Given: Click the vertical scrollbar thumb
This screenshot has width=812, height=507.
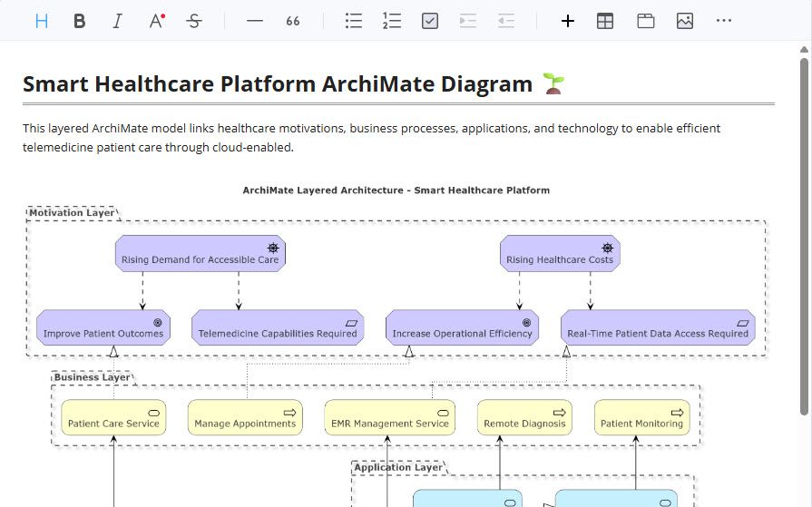Looking at the screenshot, I should click(x=804, y=236).
